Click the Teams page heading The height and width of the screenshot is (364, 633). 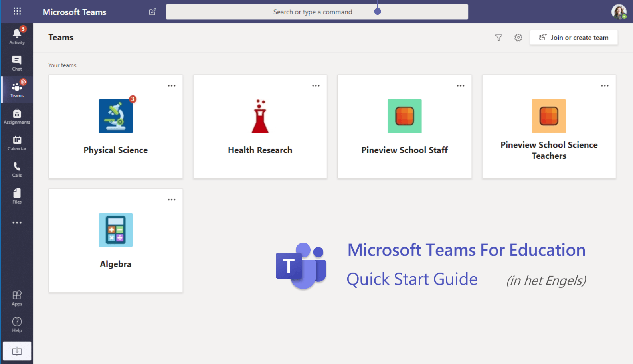(61, 38)
